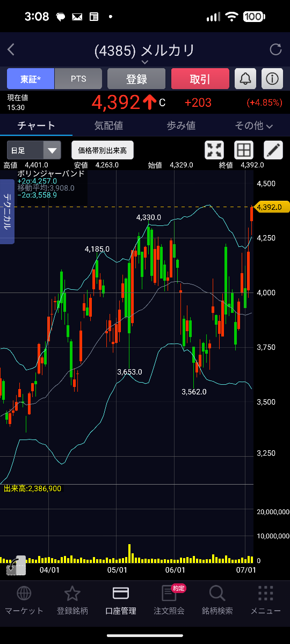Viewport: 290px width, 644px height.
Task: Expand the chevron under メルカリ title
Action: click(144, 62)
